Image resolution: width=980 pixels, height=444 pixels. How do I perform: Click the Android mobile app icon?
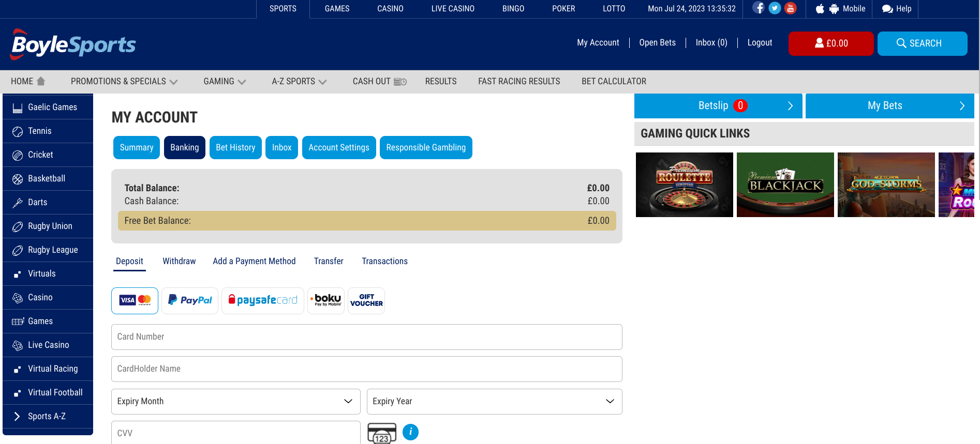tap(834, 9)
